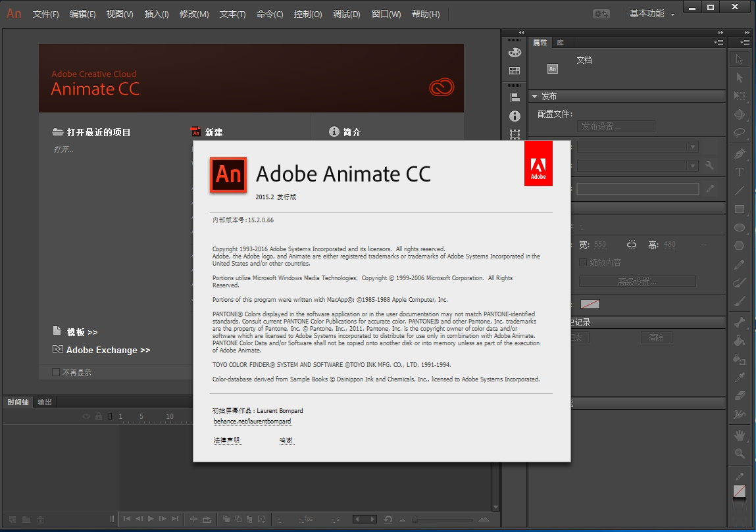Collapse the 发布 section triangle
Screen dimensions: 756x532
coord(534,97)
